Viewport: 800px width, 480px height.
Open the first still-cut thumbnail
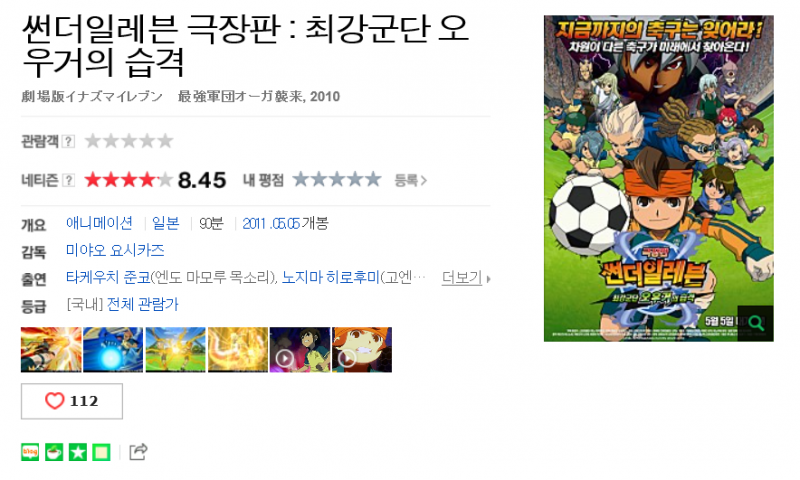click(x=51, y=350)
